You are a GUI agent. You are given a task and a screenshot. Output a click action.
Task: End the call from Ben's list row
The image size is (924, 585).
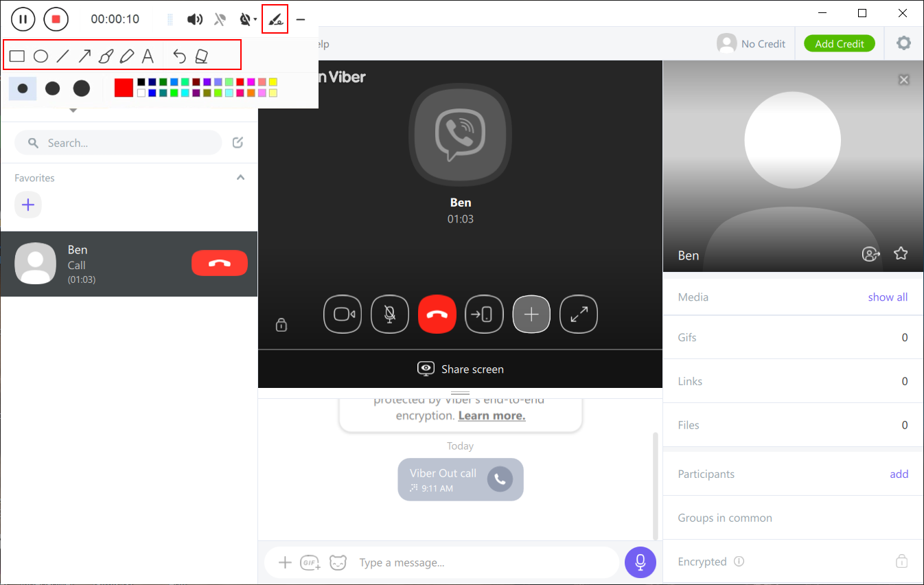220,263
